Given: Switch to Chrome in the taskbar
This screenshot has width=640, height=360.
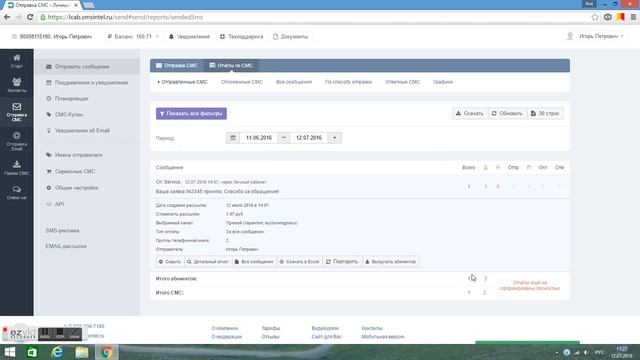Looking at the screenshot, I should coord(107,352).
